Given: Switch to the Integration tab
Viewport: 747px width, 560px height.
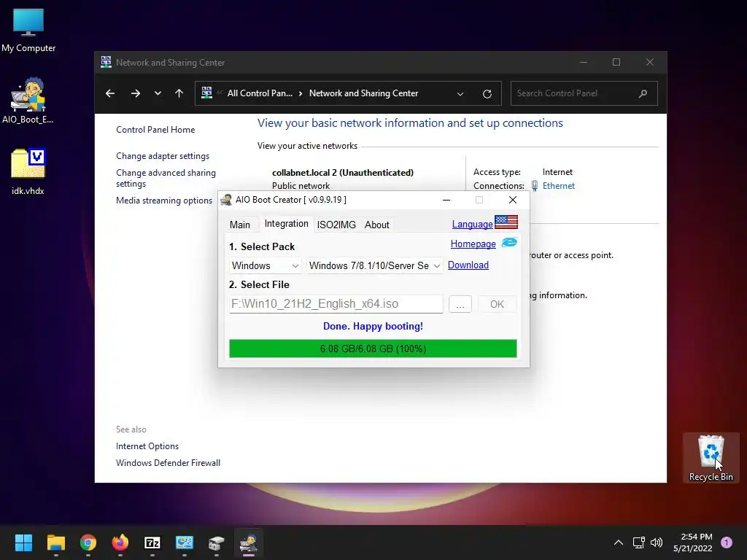Looking at the screenshot, I should (286, 224).
